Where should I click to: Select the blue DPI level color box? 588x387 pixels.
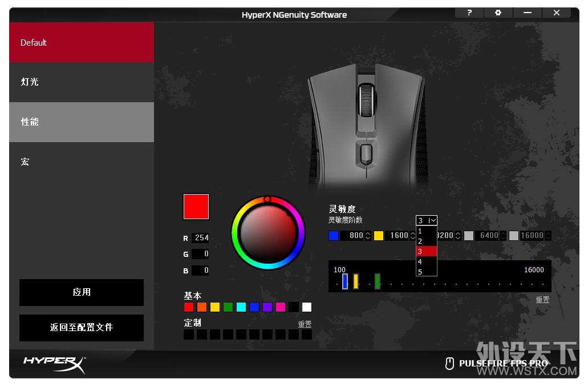tap(334, 235)
